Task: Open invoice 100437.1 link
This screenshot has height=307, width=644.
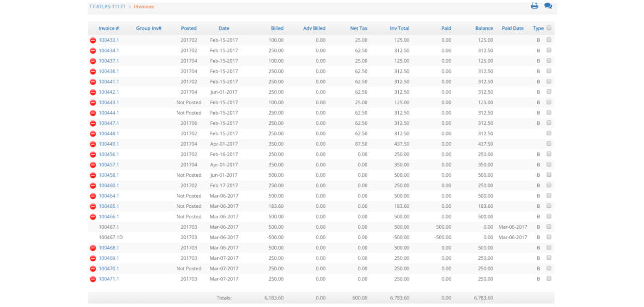Action: click(x=109, y=61)
